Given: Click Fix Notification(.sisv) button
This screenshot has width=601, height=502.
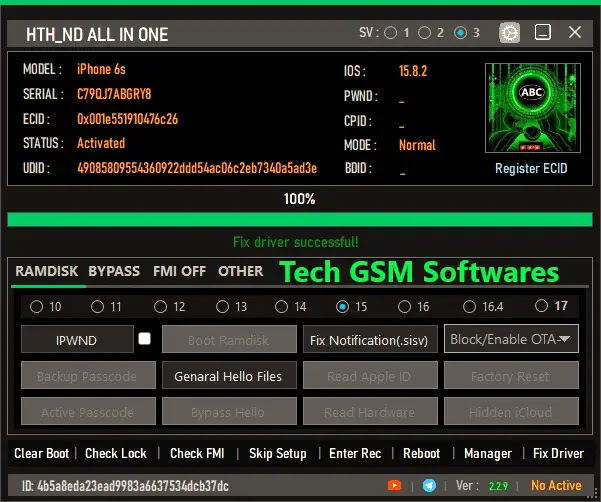Looking at the screenshot, I should coord(370,339).
